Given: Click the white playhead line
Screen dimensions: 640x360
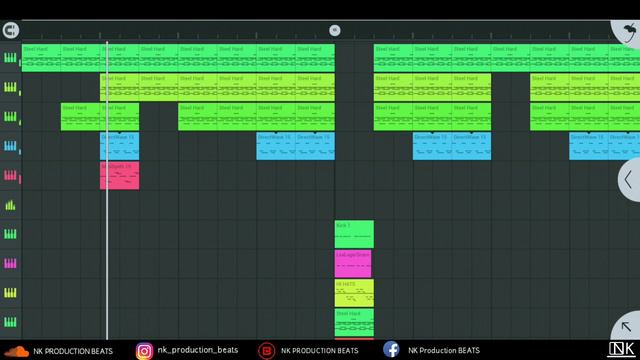Looking at the screenshot, I should point(107,190).
